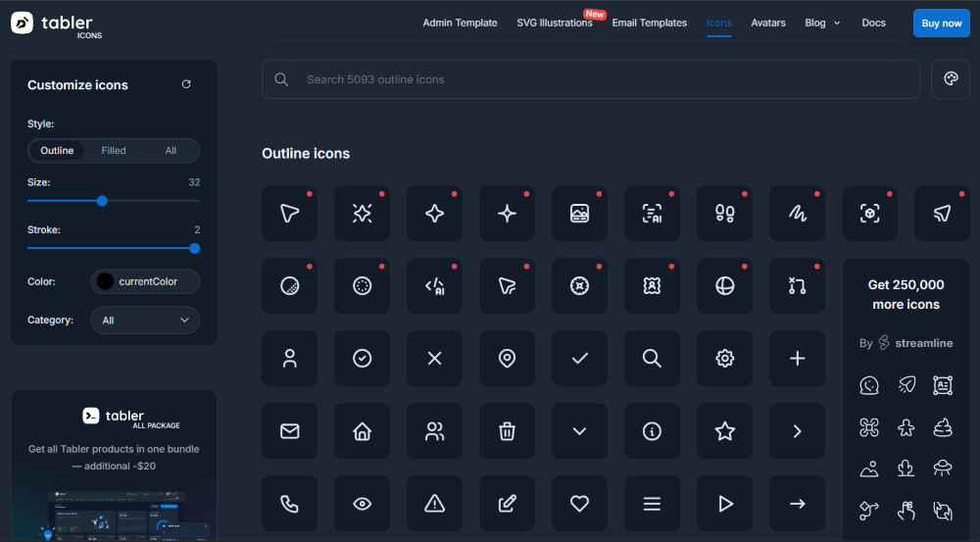Open the Category dropdown showing All

[x=145, y=320]
